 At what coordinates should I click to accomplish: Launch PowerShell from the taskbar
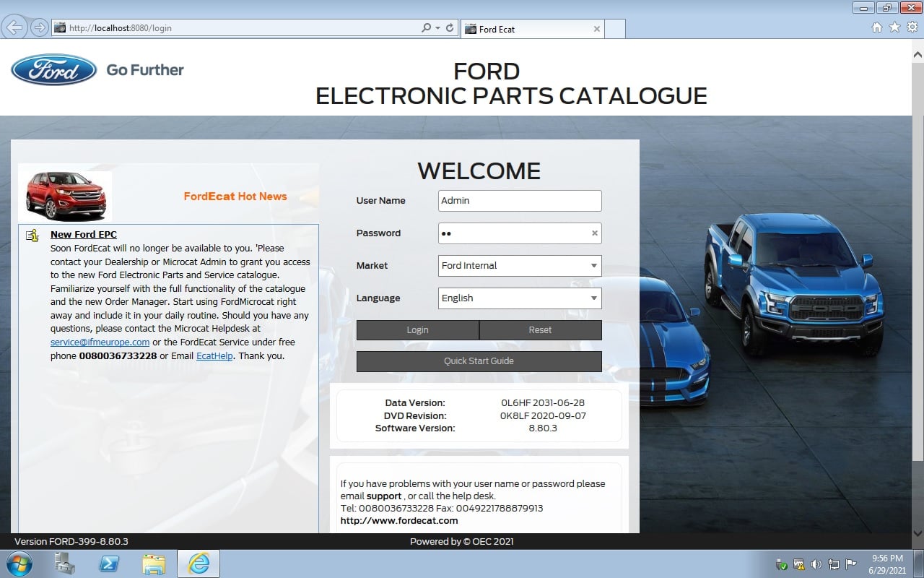pyautogui.click(x=109, y=564)
